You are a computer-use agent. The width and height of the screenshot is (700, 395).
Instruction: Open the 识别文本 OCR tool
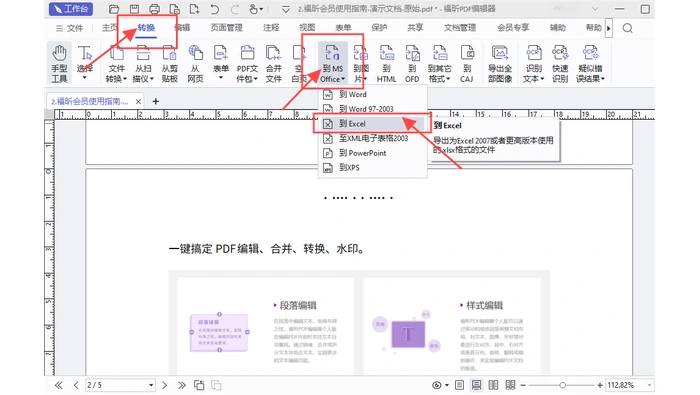(533, 63)
